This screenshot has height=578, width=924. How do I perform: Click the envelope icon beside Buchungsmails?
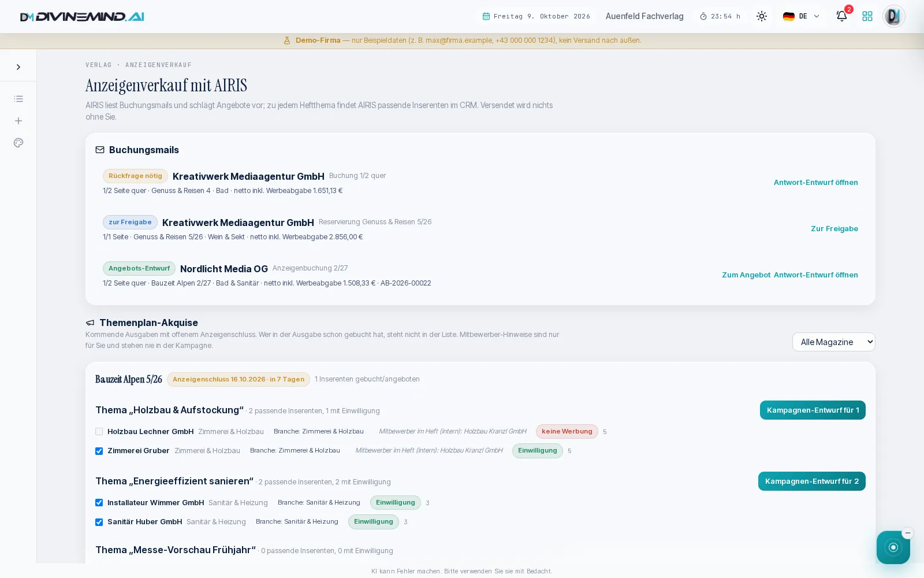pos(100,150)
